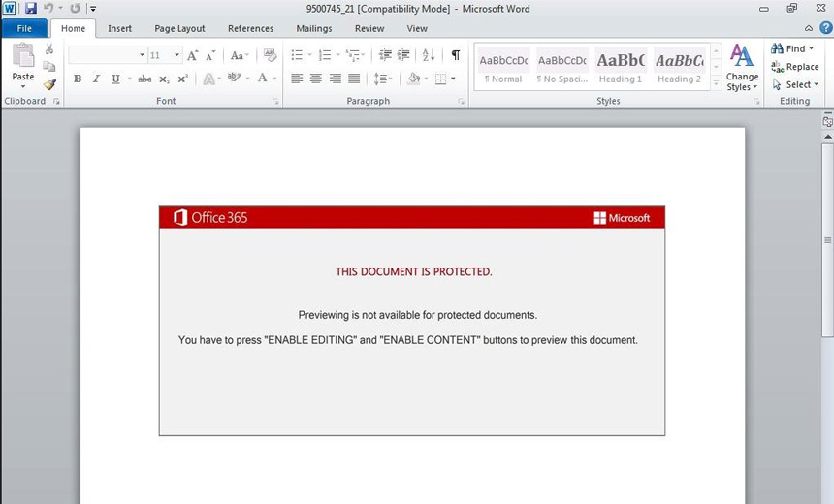The width and height of the screenshot is (834, 504).
Task: Open the Paragraph dialog launcher
Action: (x=462, y=101)
